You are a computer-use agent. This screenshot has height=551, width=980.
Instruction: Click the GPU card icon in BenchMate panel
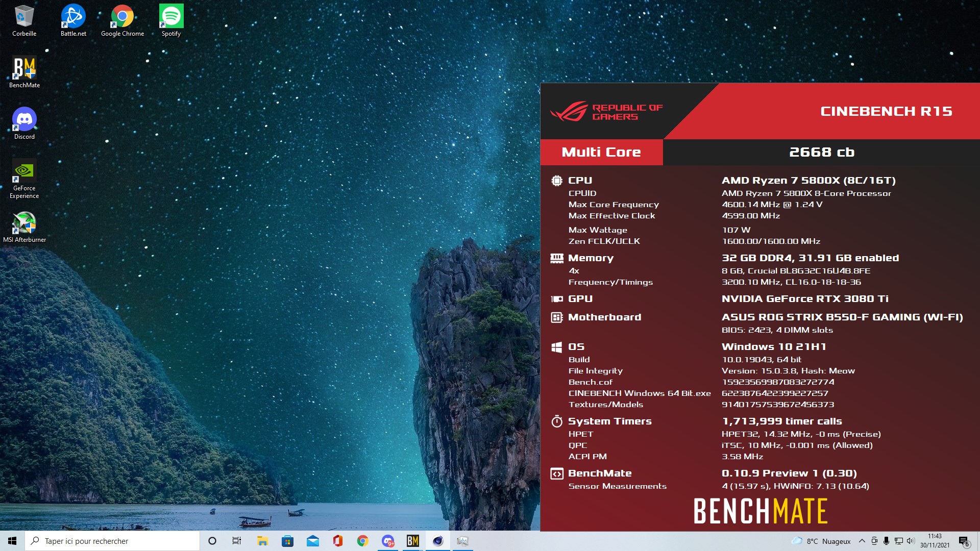pyautogui.click(x=556, y=299)
